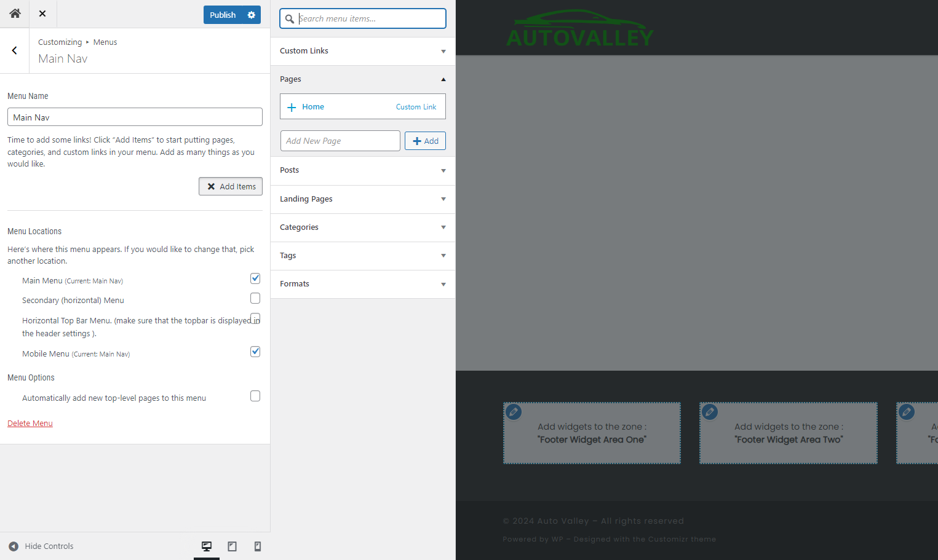
Task: Enable Horizontal Top Bar Menu checkbox
Action: (255, 318)
